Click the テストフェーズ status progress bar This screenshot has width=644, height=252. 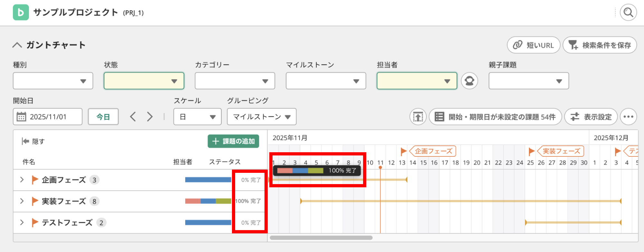click(x=208, y=222)
